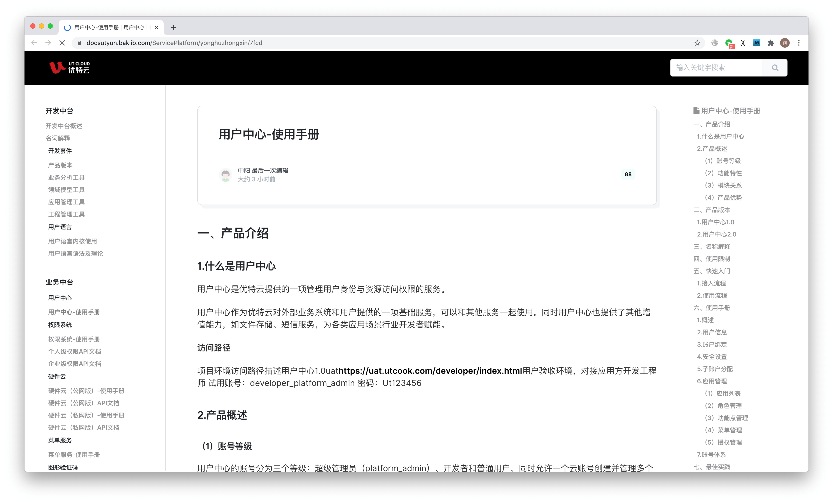Open 硬件云（公网版）API文档 in the sidebar

pos(84,403)
